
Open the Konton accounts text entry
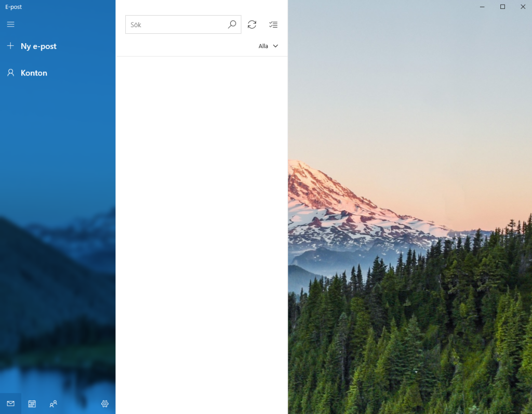[34, 73]
